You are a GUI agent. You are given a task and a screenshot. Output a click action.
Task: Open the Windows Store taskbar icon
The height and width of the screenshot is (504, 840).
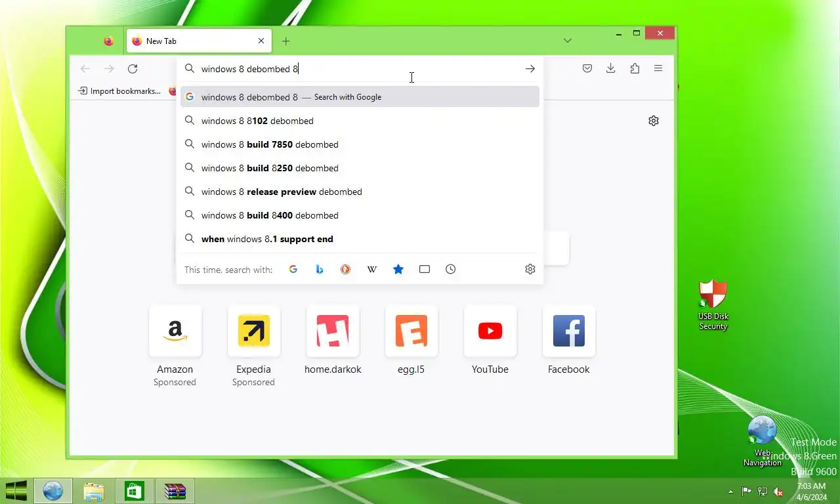tap(135, 491)
